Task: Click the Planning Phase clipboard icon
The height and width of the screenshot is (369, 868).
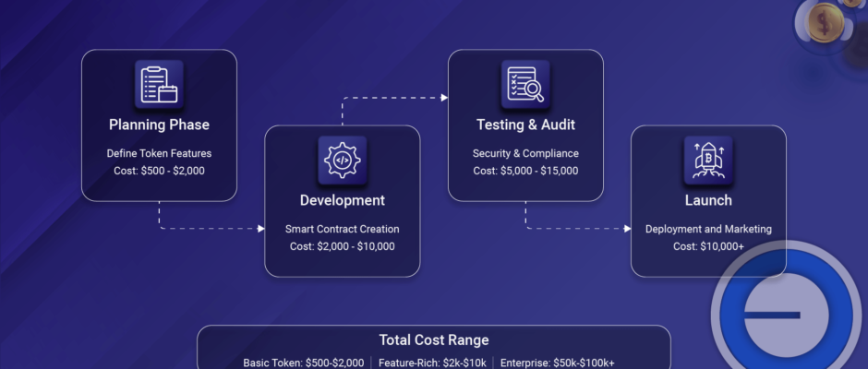Action: [159, 85]
